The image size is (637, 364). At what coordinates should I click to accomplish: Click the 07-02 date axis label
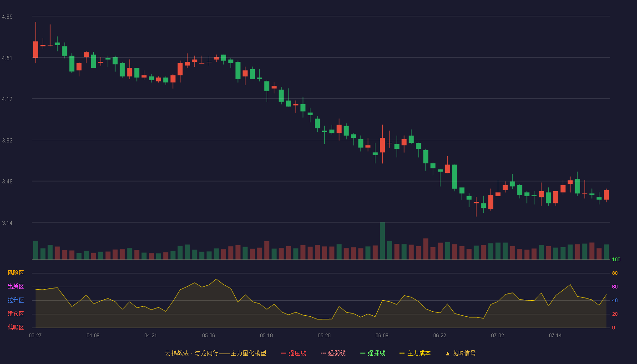[497, 335]
